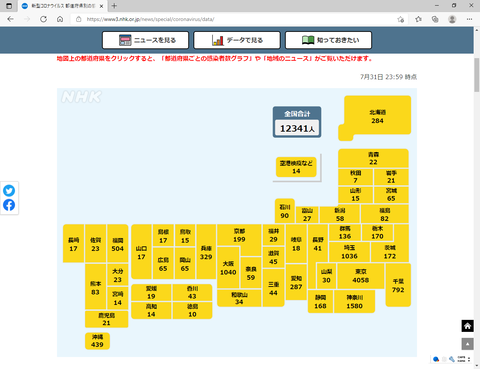Add this page to favorites star icon
The height and width of the screenshot is (369, 480).
click(x=401, y=19)
